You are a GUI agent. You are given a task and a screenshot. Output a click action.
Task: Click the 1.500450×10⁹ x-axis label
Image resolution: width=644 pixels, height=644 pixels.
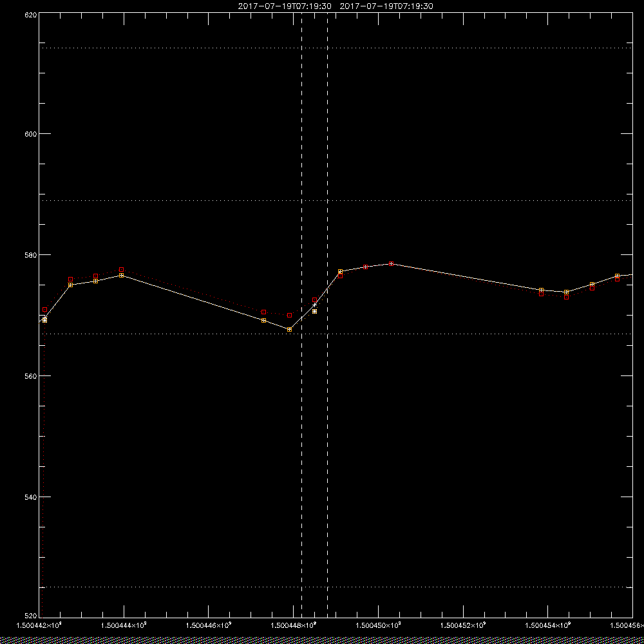coord(378,625)
